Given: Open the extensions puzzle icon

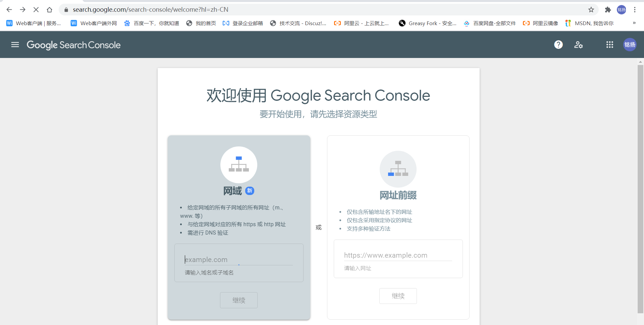Looking at the screenshot, I should (x=608, y=10).
